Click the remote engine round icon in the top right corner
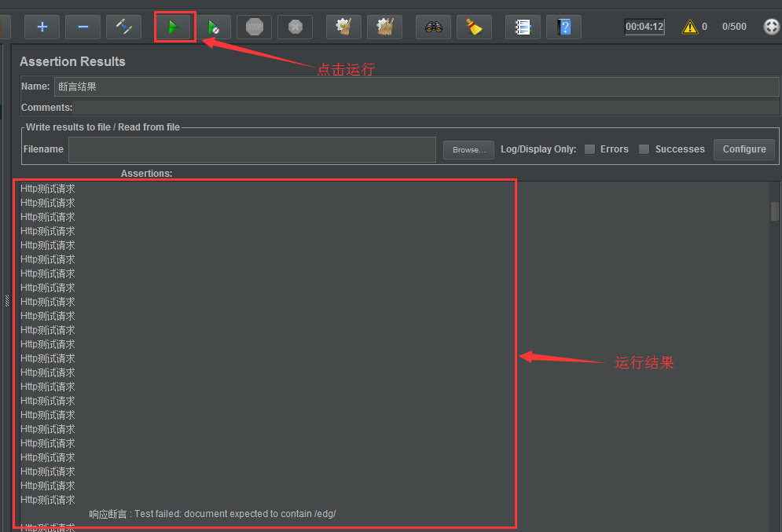Screen dimensions: 782x532 click(772, 27)
